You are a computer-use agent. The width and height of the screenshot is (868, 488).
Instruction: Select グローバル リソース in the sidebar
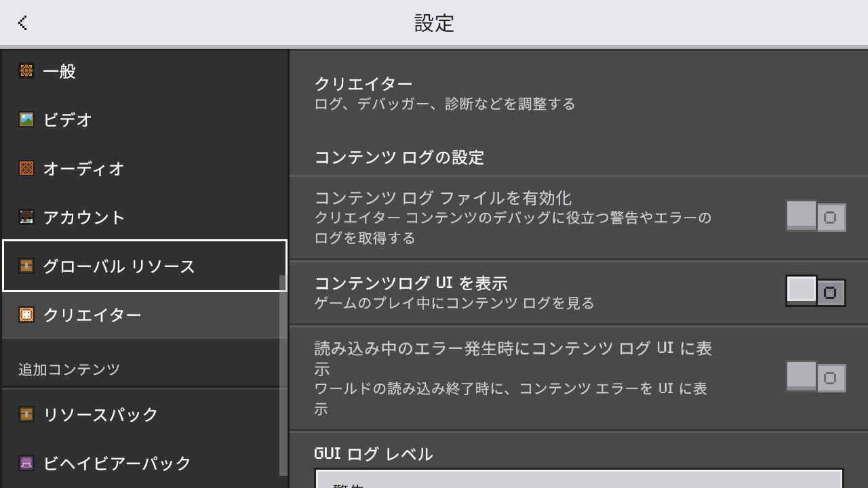[x=144, y=266]
